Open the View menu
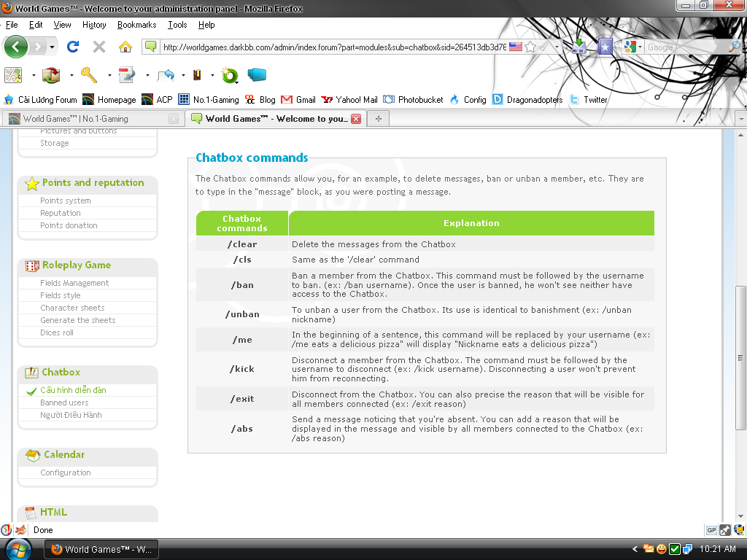Viewport: 747px width, 560px height. click(63, 25)
